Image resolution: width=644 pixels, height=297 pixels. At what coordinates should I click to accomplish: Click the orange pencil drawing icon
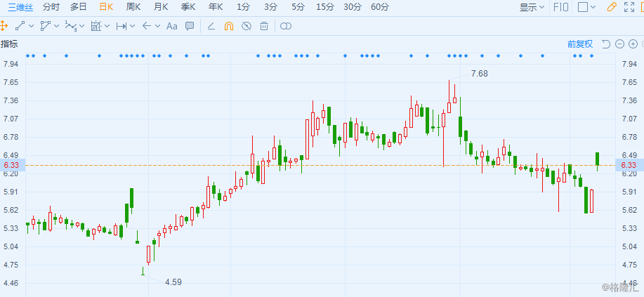(x=612, y=7)
